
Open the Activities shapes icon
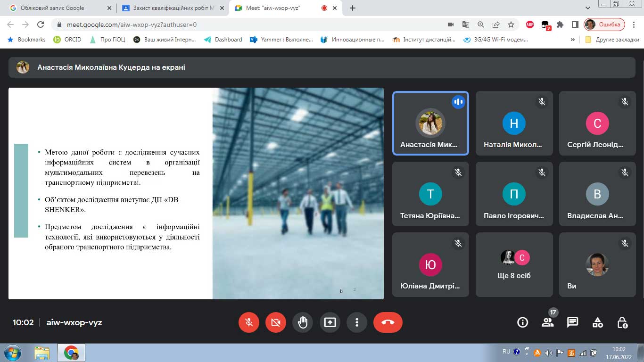pos(597,322)
